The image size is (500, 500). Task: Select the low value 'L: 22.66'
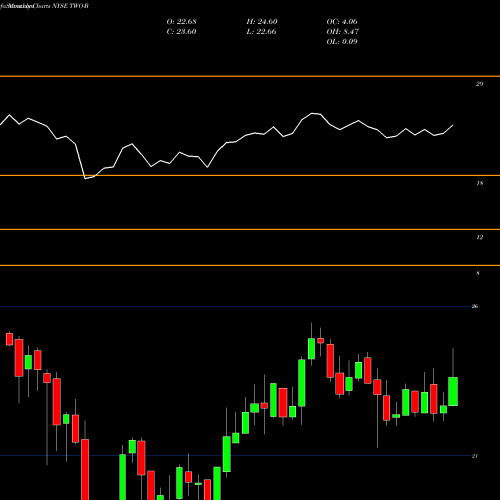(x=262, y=32)
